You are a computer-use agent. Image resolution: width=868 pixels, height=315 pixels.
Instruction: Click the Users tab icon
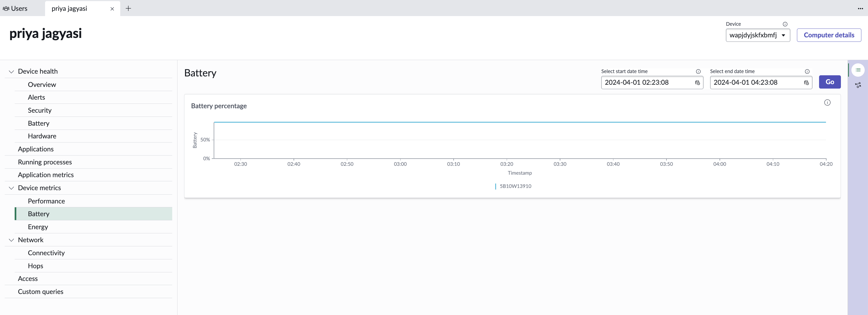[6, 8]
